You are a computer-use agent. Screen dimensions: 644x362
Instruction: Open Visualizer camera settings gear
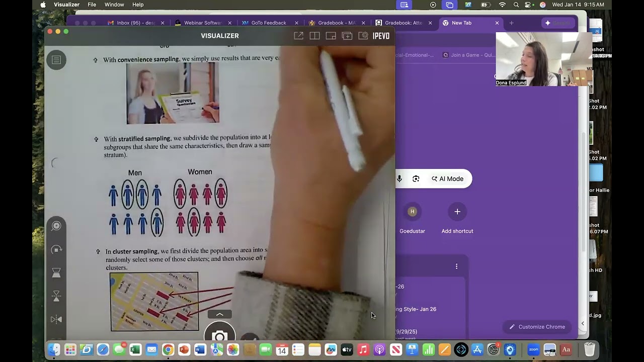coord(363,36)
